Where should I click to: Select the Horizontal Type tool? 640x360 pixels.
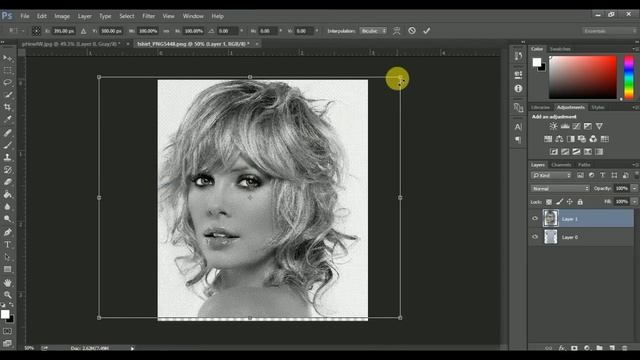(7, 244)
